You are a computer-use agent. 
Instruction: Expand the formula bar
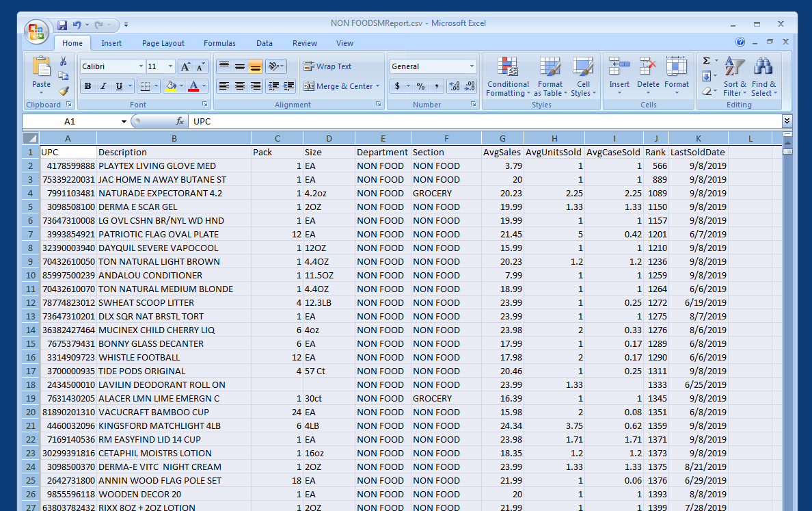click(787, 121)
